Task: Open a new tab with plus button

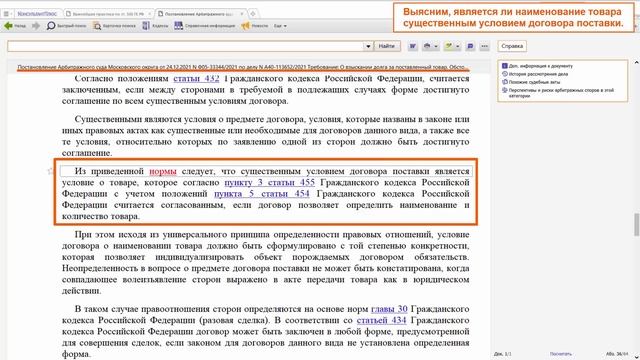Action: [x=253, y=13]
